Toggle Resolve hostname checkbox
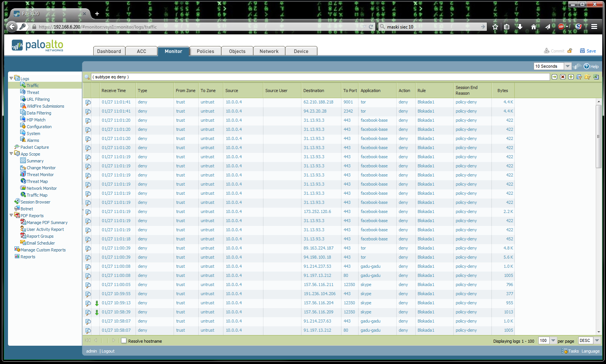The width and height of the screenshot is (606, 364). click(124, 341)
